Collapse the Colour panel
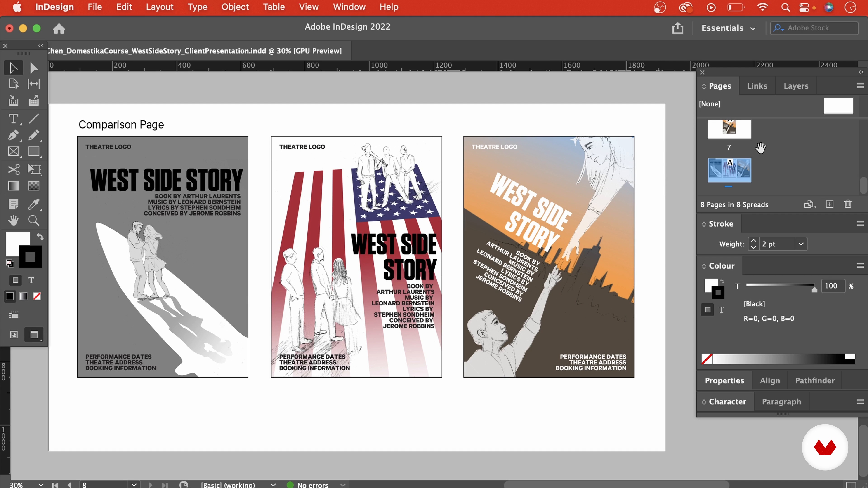 (704, 266)
